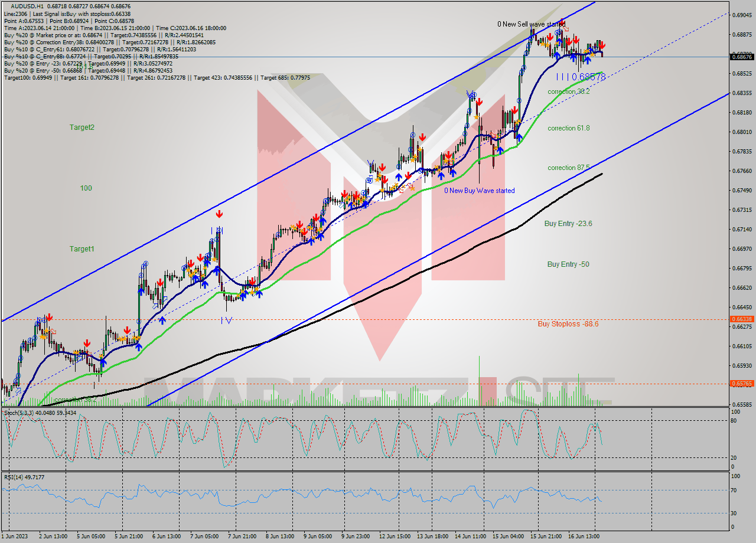The image size is (756, 543).
Task: Click the 'RSI(14) 49.7177' indicator label
Action: tap(24, 477)
